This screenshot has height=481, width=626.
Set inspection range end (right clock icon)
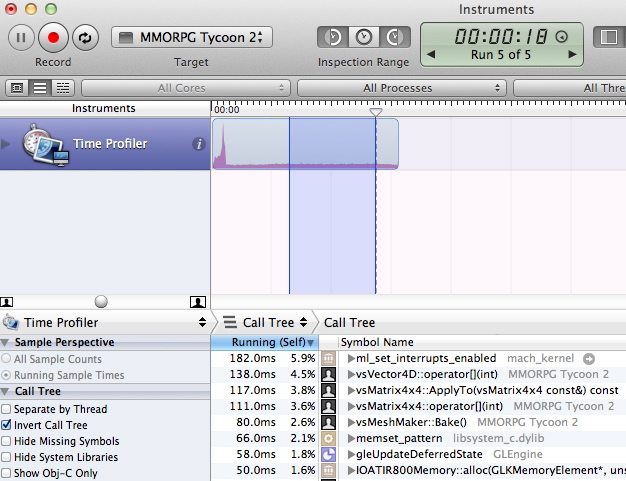[394, 38]
